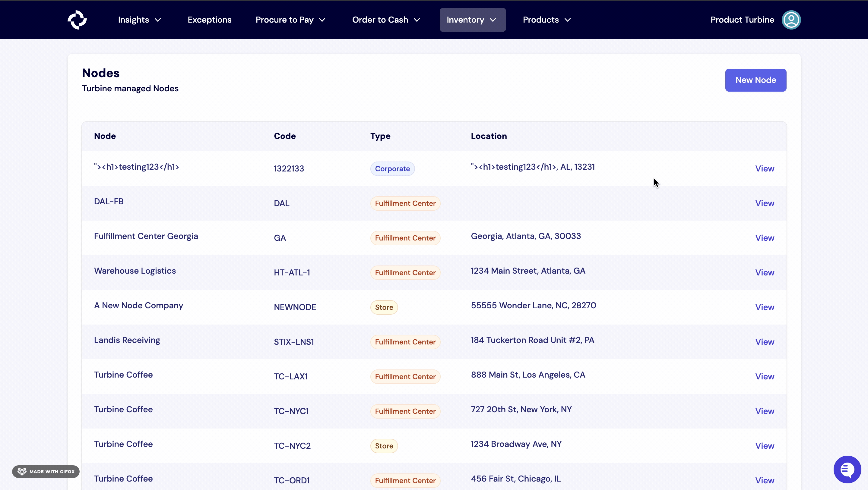This screenshot has width=868, height=490.
Task: Expand the Insights dropdown
Action: click(x=139, y=20)
